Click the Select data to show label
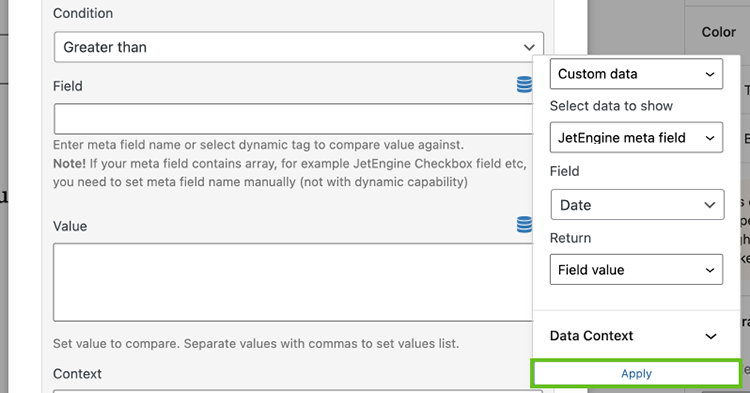 611,106
